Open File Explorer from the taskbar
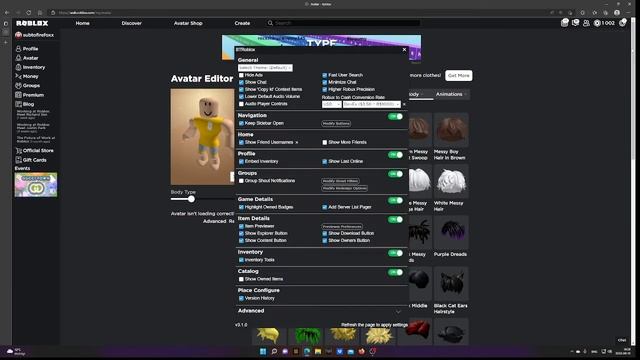Viewport: 640px width, 360px height. [x=318, y=351]
